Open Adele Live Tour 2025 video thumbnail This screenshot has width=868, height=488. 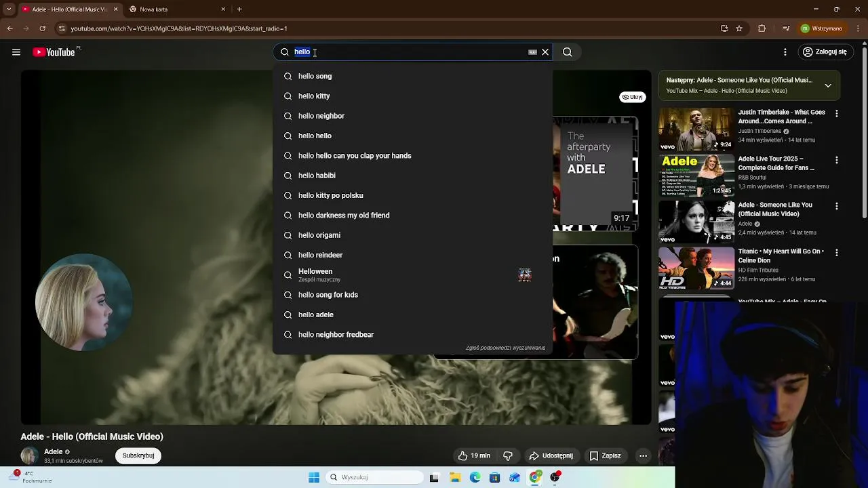point(696,176)
